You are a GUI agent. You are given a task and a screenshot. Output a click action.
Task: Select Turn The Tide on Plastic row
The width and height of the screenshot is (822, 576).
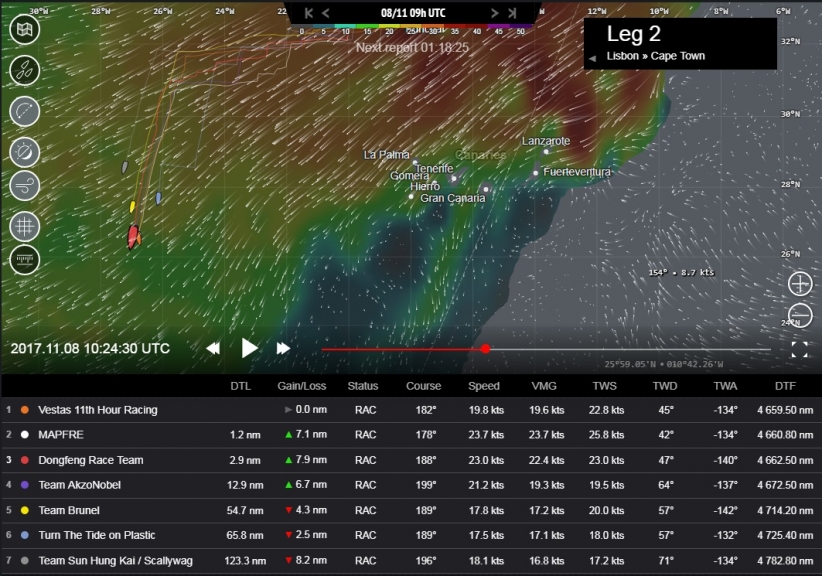pos(411,536)
